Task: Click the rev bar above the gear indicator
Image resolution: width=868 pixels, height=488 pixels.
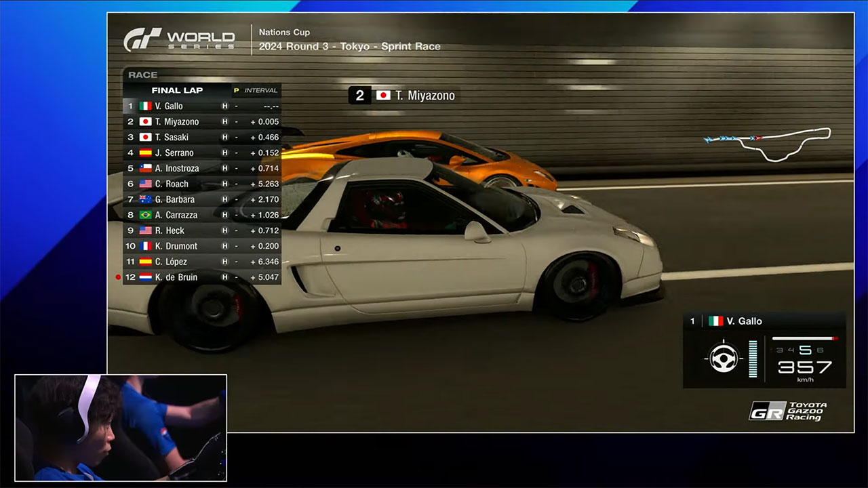Action: click(x=805, y=338)
